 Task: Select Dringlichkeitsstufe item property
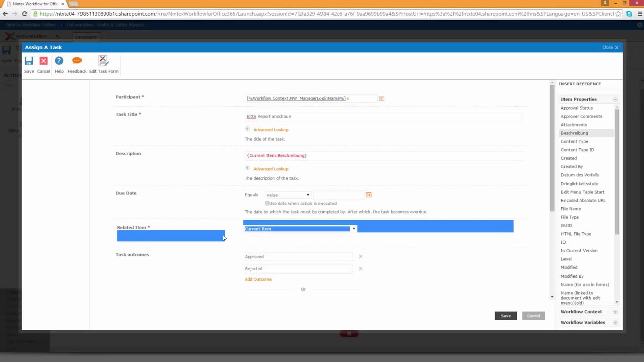[579, 184]
